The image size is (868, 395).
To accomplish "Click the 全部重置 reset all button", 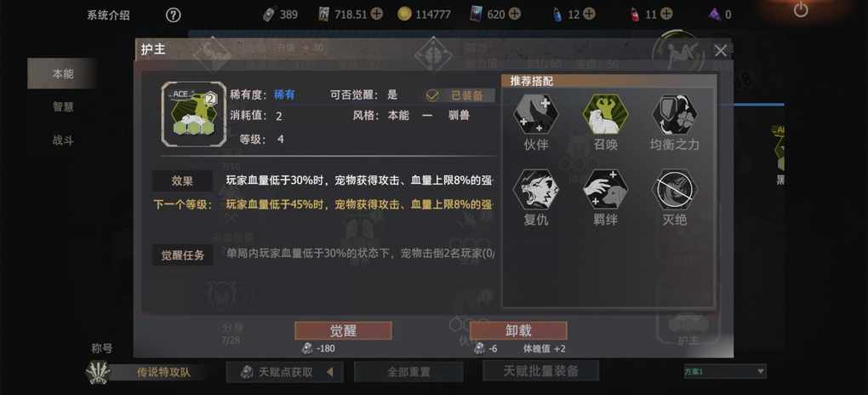I will click(x=408, y=372).
